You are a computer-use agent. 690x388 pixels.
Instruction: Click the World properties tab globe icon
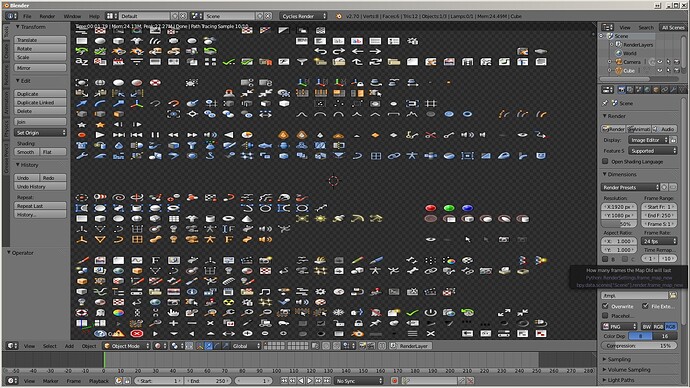coord(647,90)
